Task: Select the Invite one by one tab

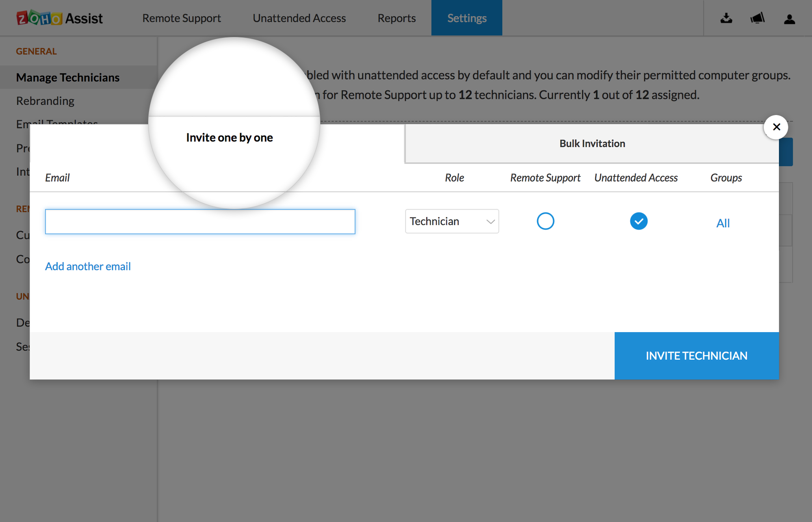Action: click(x=229, y=137)
